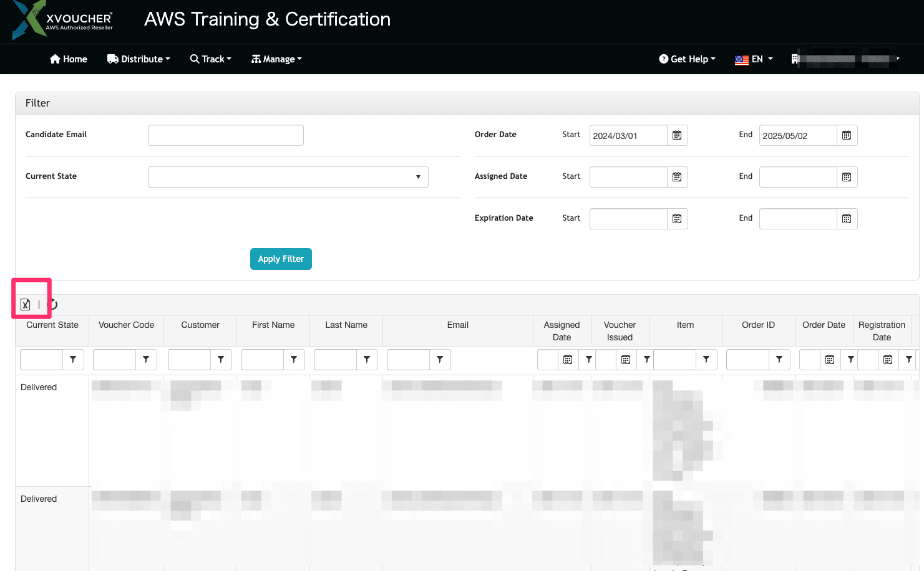This screenshot has height=571, width=924.
Task: Focus the Candidate Email field
Action: 226,135
